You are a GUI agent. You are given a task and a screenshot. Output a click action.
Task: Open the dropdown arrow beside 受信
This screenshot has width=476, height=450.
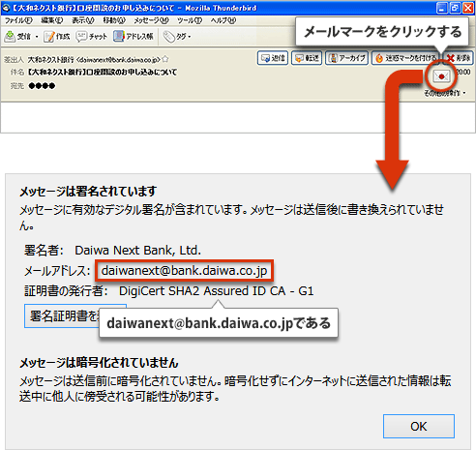(37, 37)
